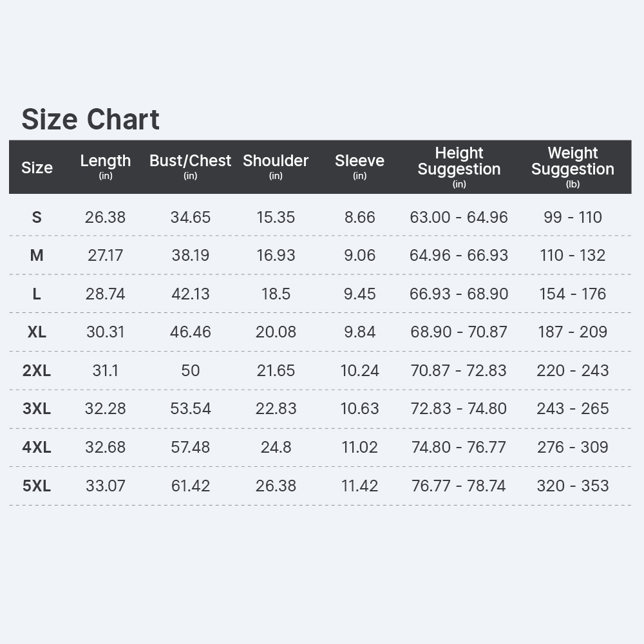Click the Weight Suggestion column header

click(x=573, y=167)
